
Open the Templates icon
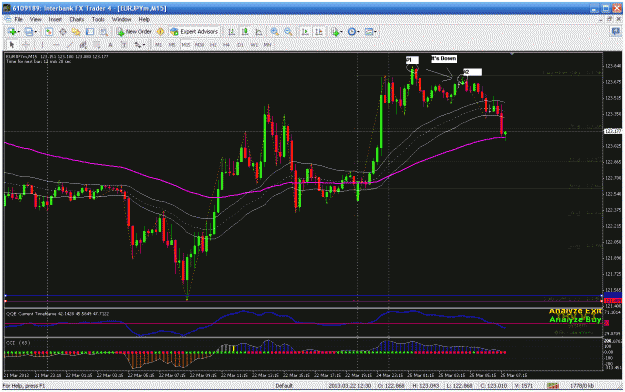point(368,32)
